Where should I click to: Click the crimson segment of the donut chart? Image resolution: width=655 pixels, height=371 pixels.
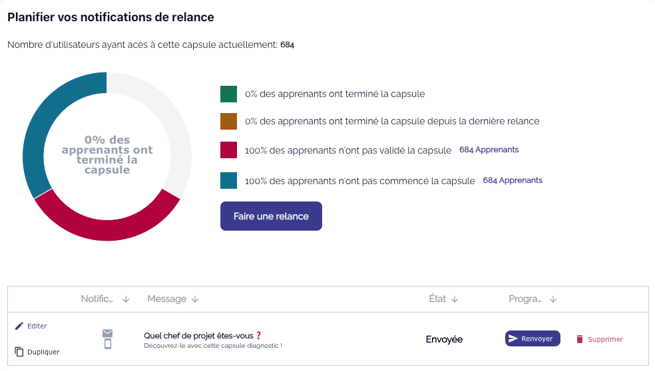click(x=107, y=229)
